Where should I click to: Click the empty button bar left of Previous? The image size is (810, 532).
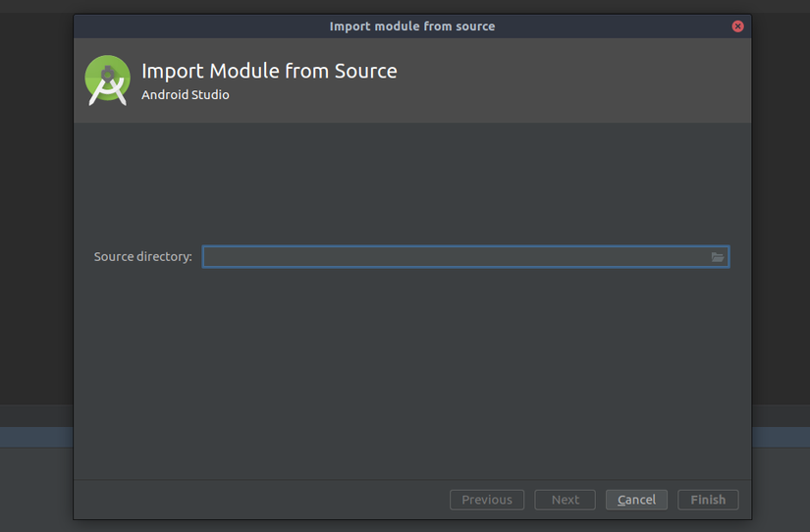255,500
